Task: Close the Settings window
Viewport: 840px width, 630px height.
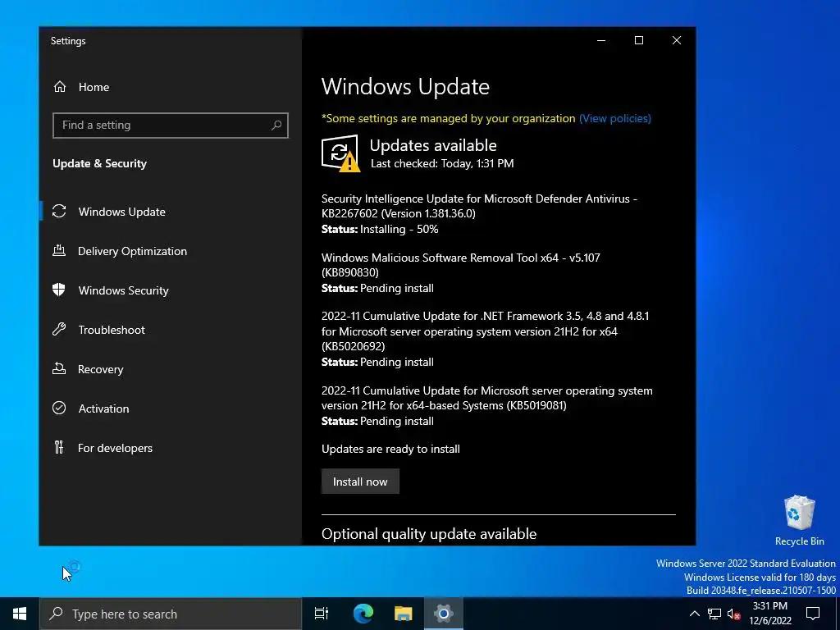Action: click(677, 40)
